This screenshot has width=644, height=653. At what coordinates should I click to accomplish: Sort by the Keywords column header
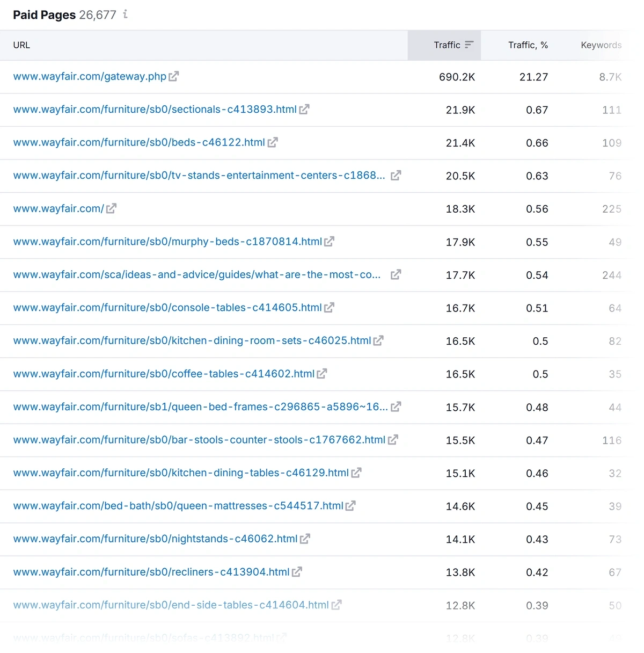click(x=601, y=45)
